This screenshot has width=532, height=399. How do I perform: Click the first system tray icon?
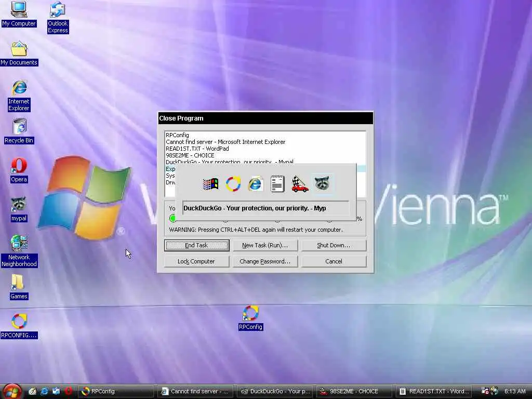pyautogui.click(x=485, y=391)
